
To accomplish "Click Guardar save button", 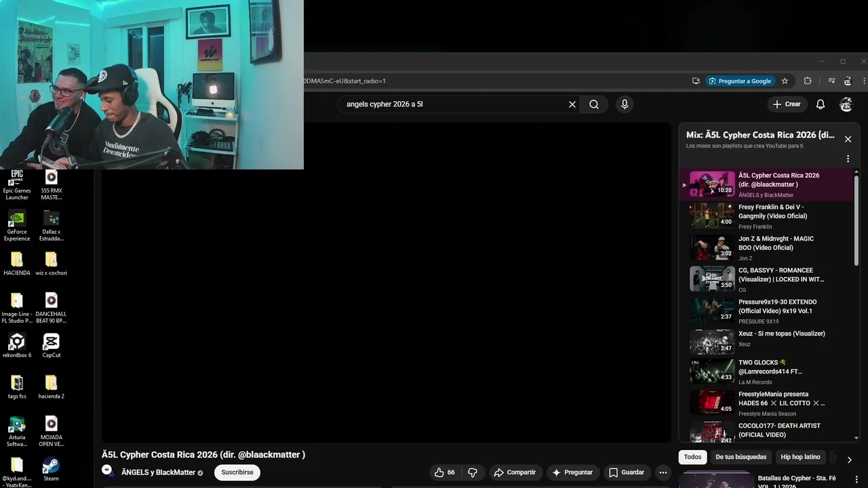I will (626, 472).
